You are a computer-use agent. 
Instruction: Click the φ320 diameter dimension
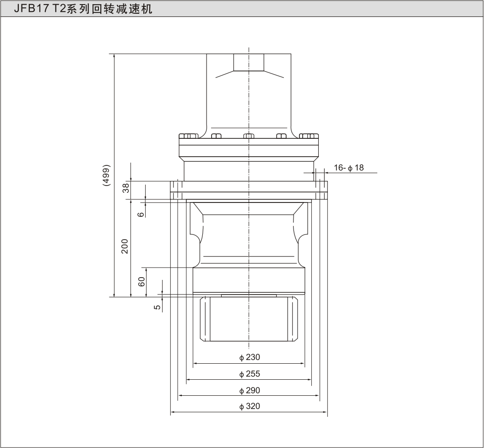tap(249, 406)
